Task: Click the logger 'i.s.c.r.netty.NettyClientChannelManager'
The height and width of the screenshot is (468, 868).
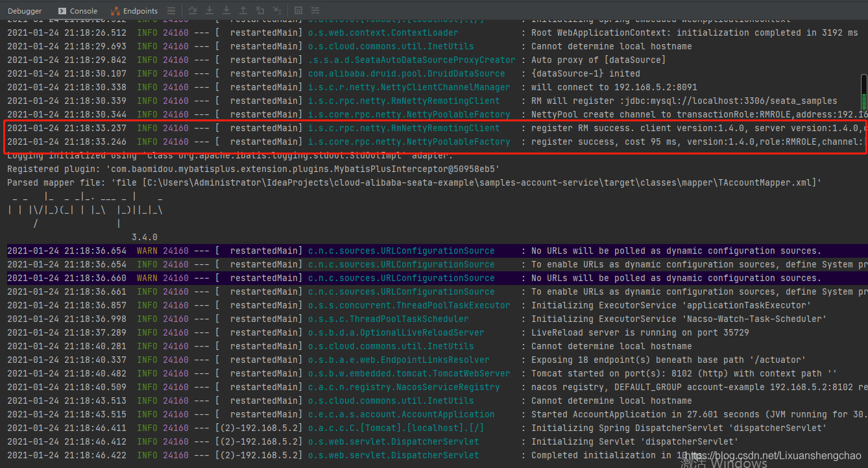Action: pyautogui.click(x=409, y=87)
